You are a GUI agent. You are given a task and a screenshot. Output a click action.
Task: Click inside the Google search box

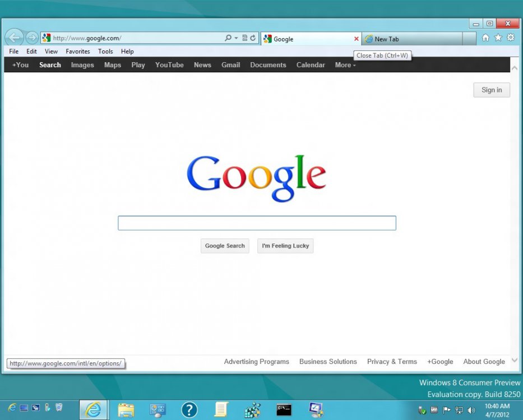click(256, 222)
